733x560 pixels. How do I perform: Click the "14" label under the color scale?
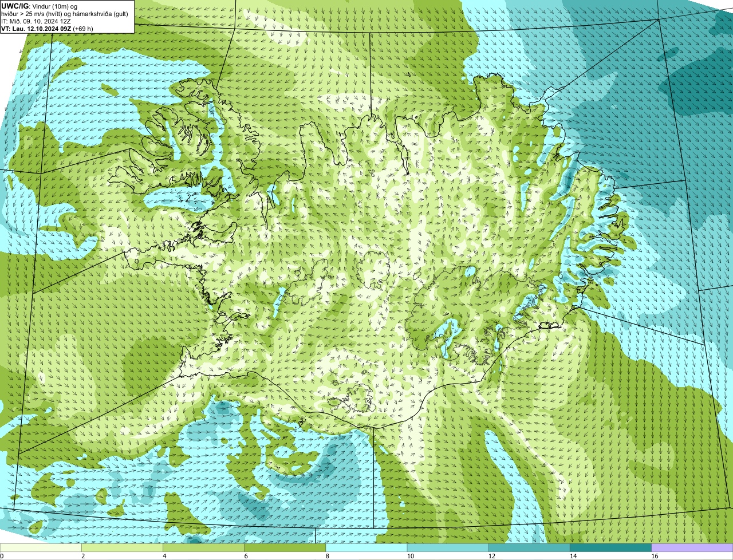pos(573,556)
